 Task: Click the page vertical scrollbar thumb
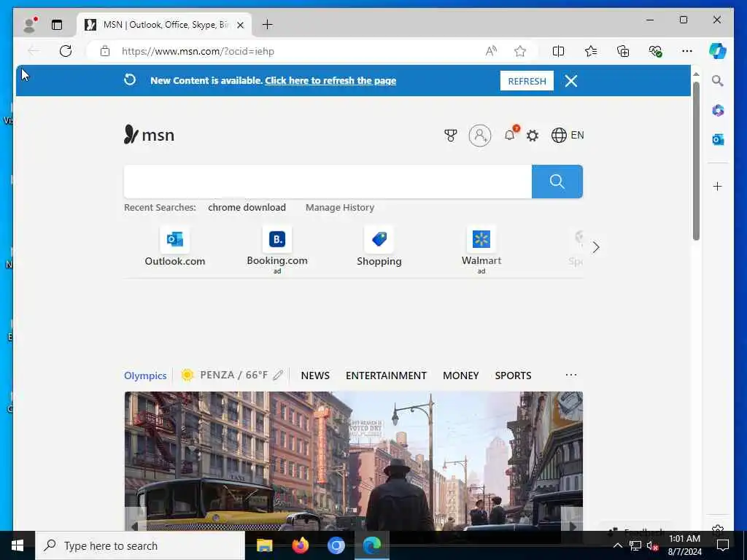[x=696, y=161]
